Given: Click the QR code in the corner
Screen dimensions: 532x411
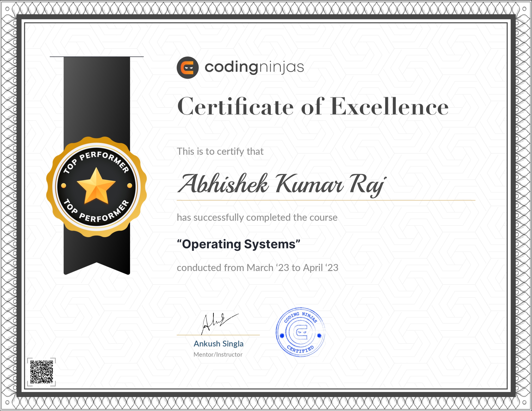Looking at the screenshot, I should click(41, 372).
